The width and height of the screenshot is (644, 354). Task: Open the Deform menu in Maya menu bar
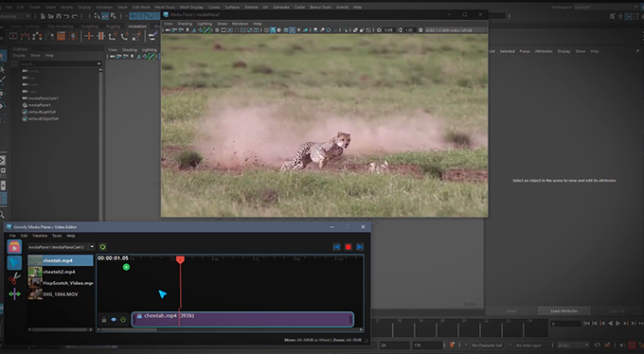point(251,7)
